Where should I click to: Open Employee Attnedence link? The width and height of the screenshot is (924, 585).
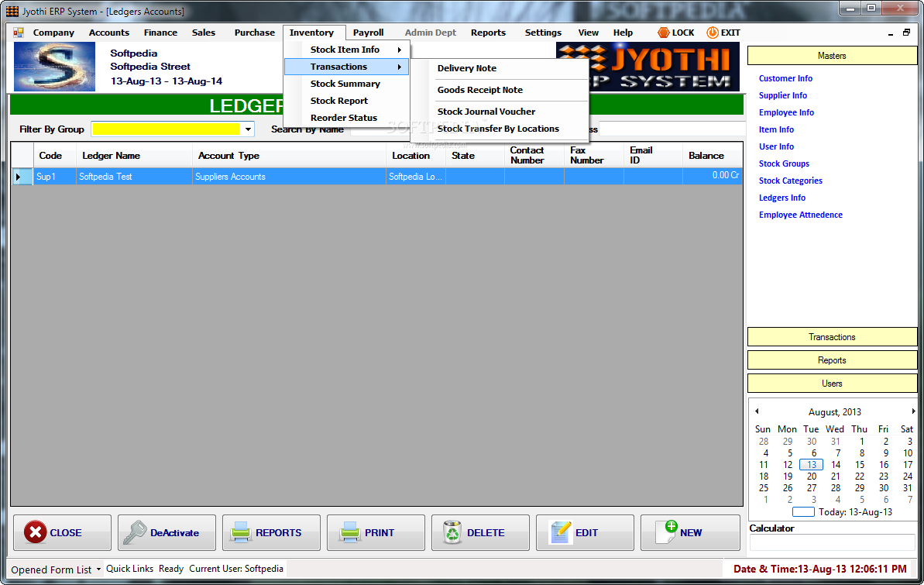pos(800,215)
